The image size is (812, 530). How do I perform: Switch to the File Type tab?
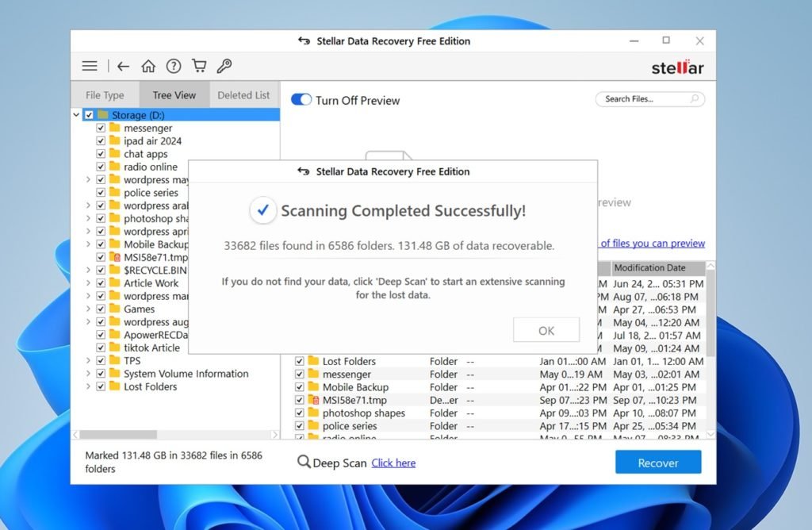(105, 94)
